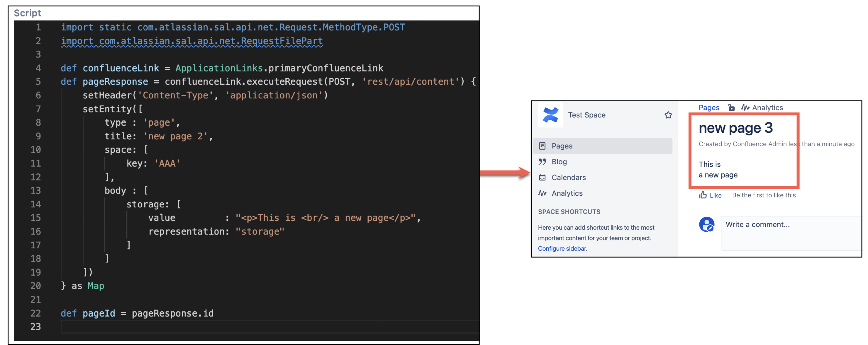Click the Pages navigation icon
The height and width of the screenshot is (345, 868).
point(543,145)
